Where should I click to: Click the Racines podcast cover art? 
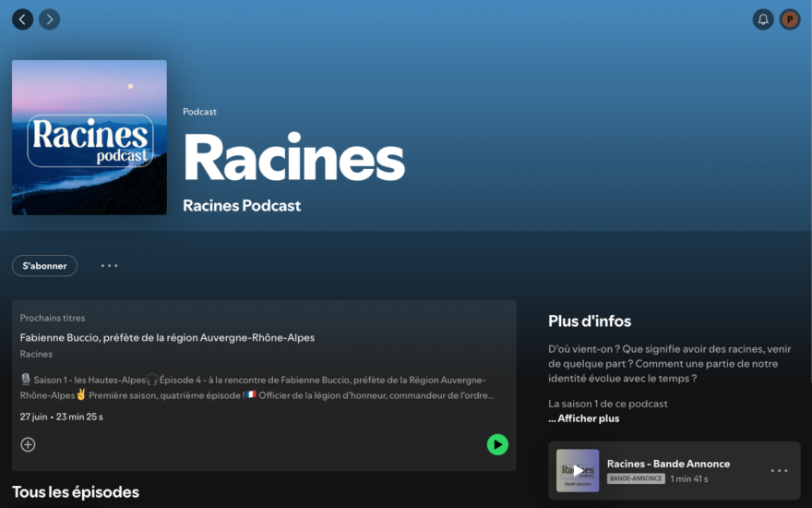click(90, 138)
